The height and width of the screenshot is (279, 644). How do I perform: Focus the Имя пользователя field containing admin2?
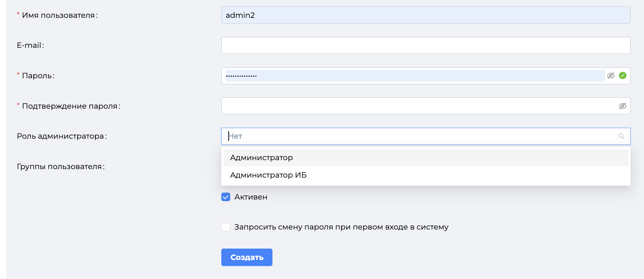point(426,15)
